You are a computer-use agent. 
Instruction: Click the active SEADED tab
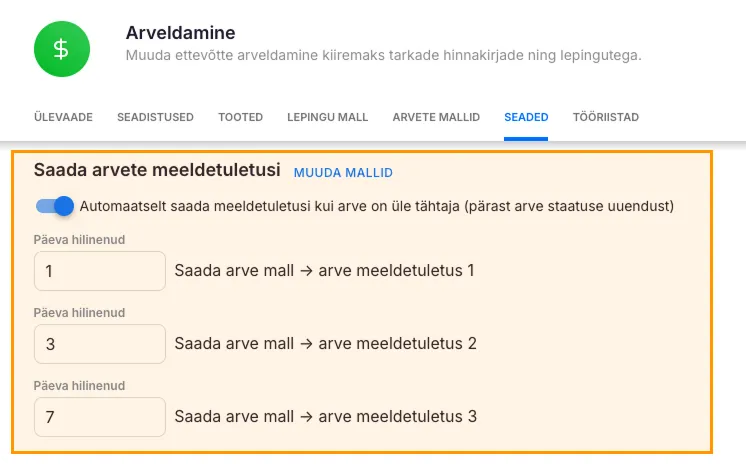[x=526, y=117]
